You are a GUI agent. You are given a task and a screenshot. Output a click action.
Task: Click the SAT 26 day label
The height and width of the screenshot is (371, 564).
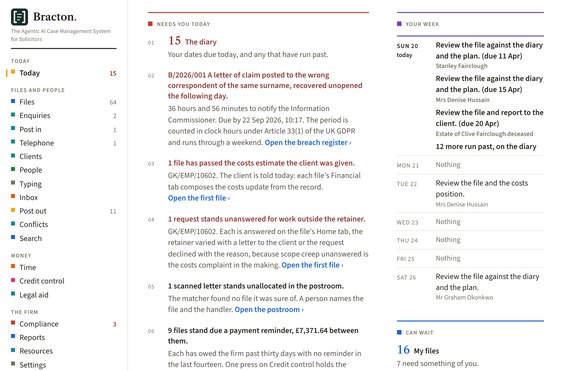[x=406, y=277]
